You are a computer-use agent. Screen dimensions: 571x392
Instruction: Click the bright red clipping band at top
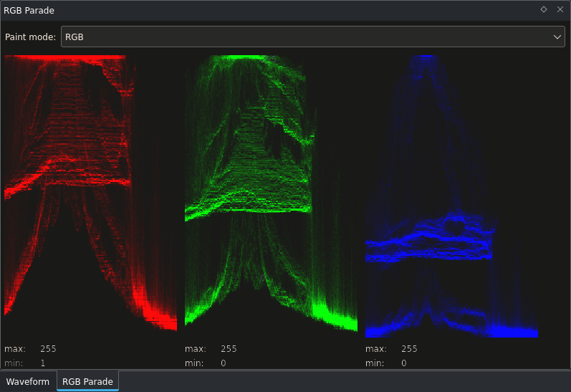pos(64,57)
